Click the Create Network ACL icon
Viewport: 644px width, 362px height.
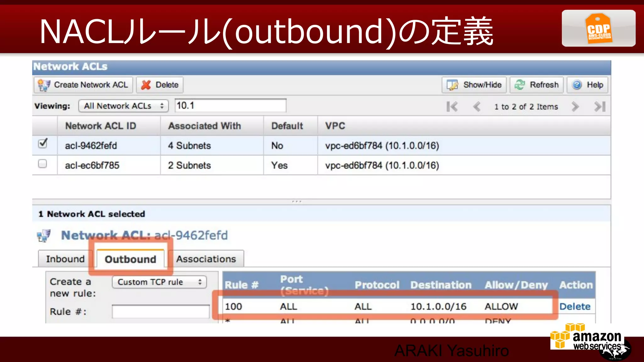tap(43, 85)
